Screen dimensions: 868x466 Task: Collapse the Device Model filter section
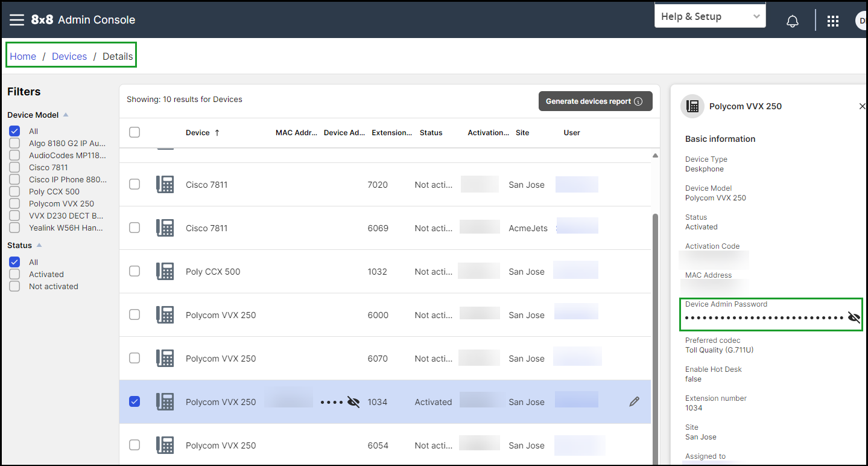point(66,115)
